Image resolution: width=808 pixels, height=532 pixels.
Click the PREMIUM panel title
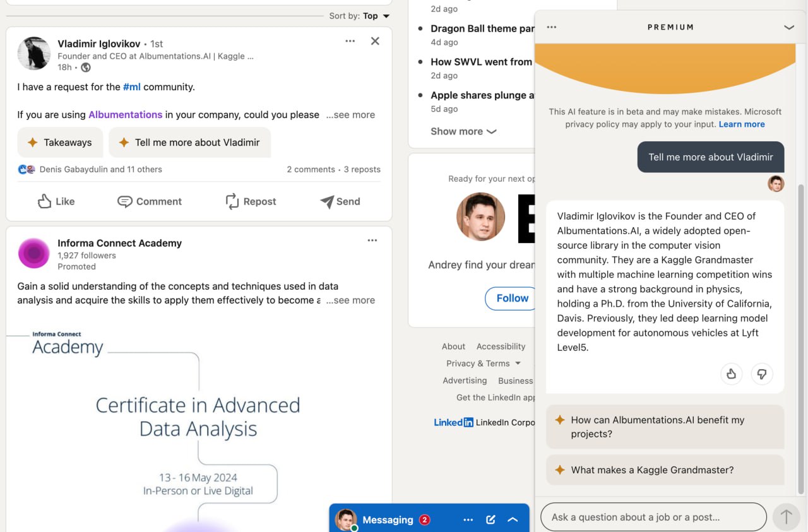670,27
